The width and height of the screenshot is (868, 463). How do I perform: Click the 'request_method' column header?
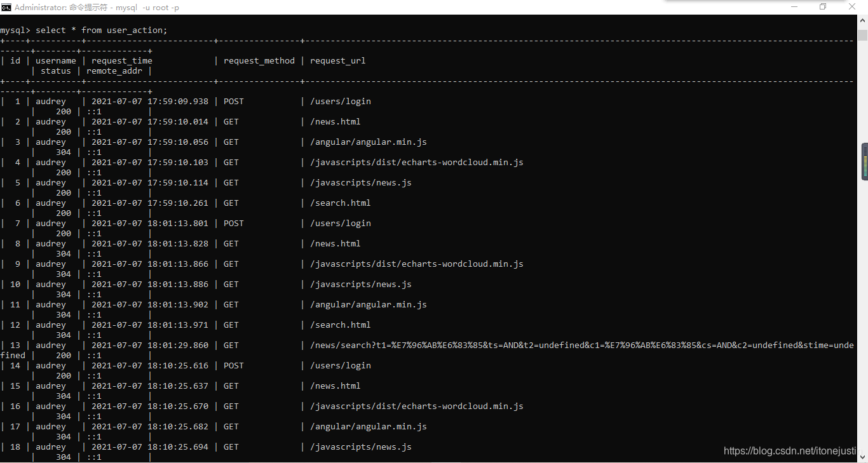pos(259,61)
